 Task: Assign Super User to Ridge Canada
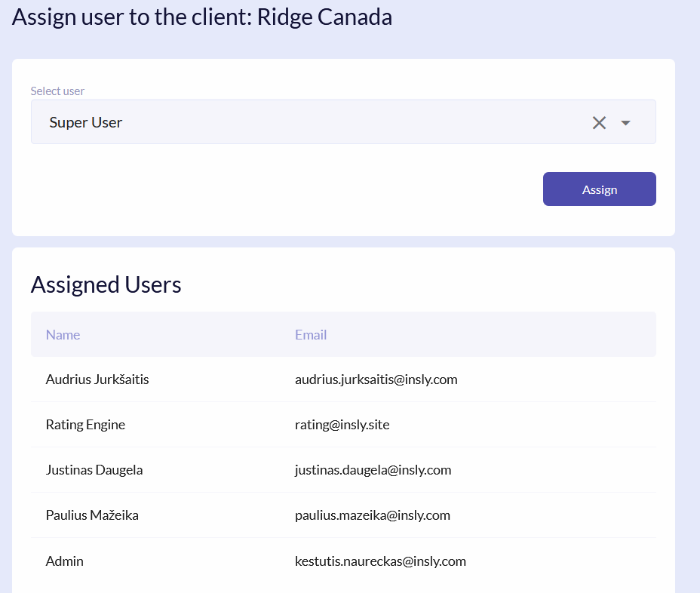point(599,189)
